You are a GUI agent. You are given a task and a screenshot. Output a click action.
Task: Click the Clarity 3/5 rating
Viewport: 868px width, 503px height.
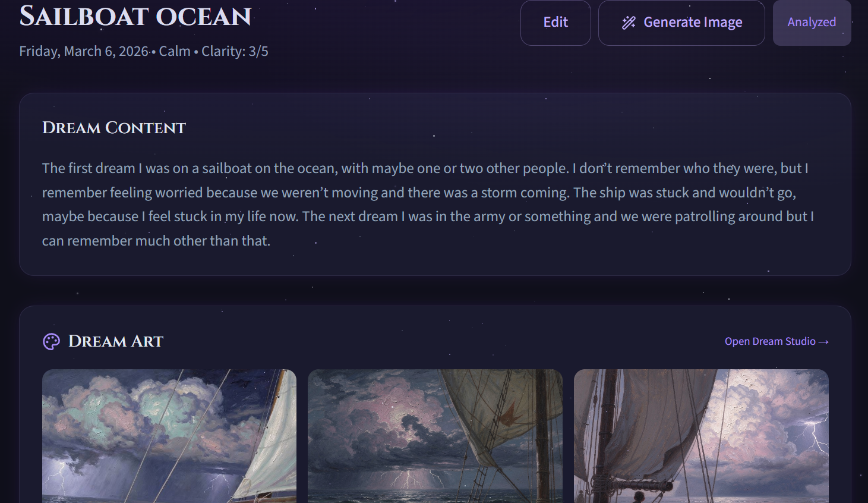tap(235, 51)
